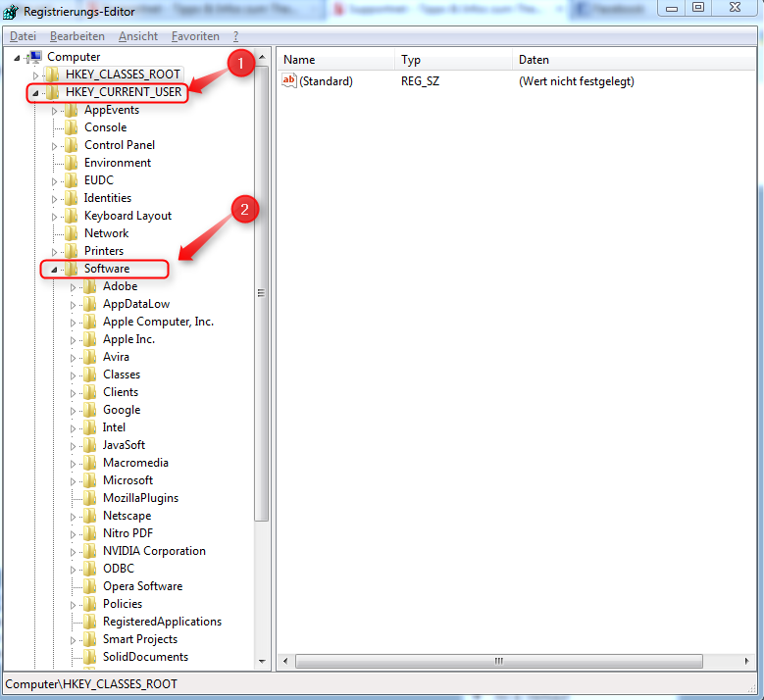Screen dimensions: 764x700
Task: Expand the Identities key
Action: tap(54, 199)
